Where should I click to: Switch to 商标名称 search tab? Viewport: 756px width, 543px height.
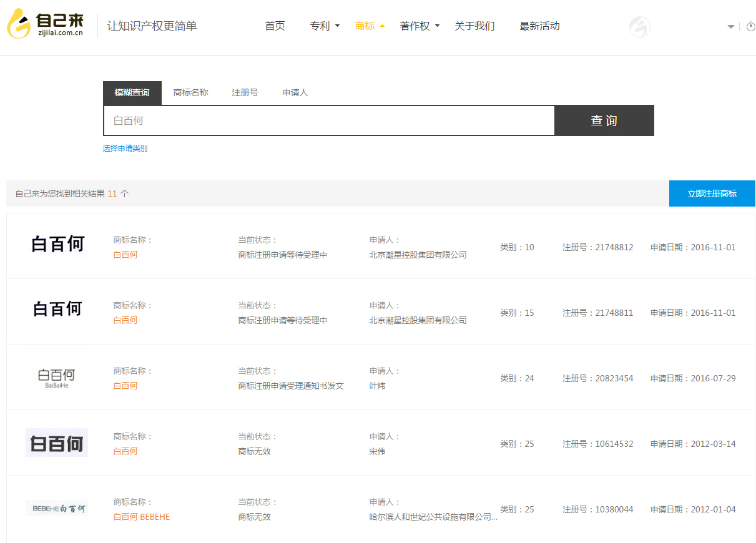[190, 92]
